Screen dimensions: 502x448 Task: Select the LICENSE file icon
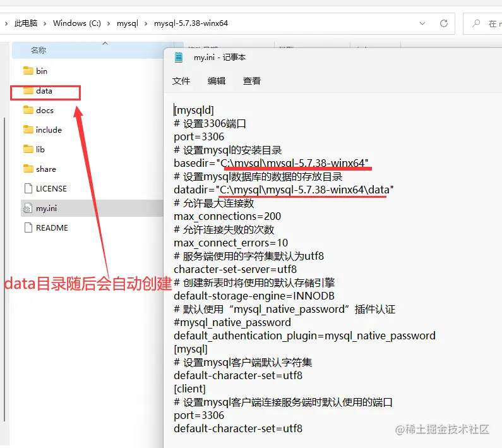coord(28,188)
